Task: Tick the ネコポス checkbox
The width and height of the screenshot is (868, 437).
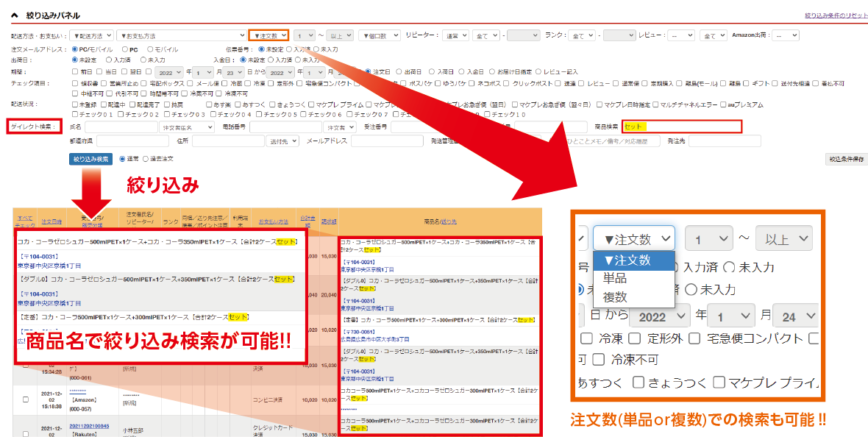Action: pos(472,84)
